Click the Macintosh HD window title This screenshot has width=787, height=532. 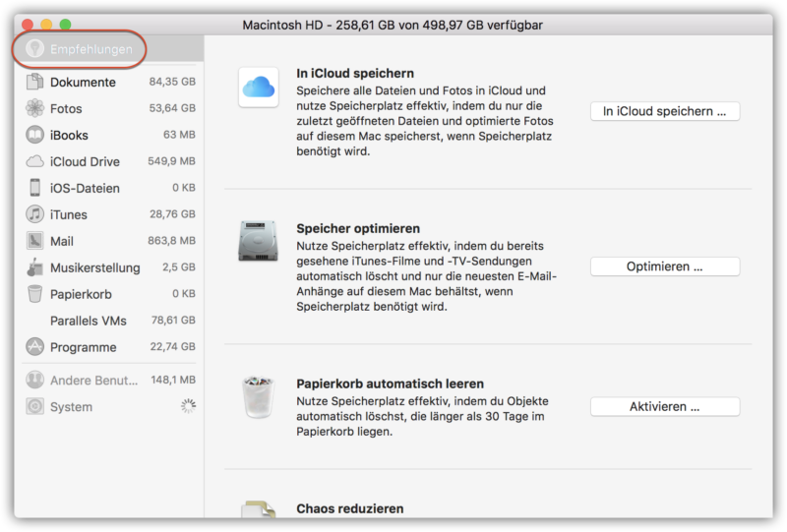click(x=393, y=25)
